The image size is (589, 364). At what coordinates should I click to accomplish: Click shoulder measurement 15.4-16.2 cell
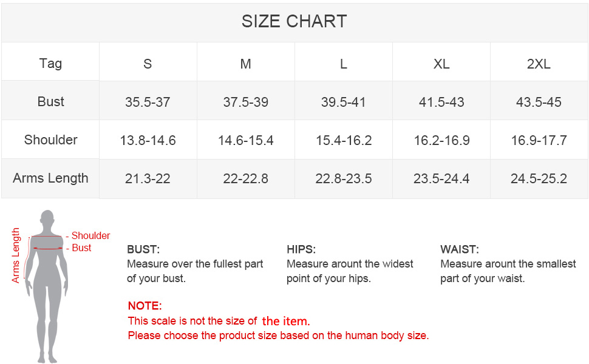344,141
